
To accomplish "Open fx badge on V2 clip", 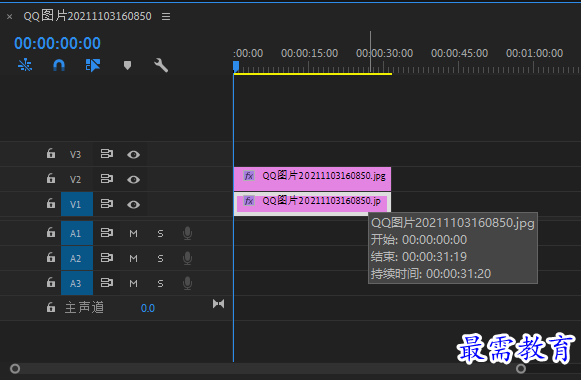I will tap(249, 176).
